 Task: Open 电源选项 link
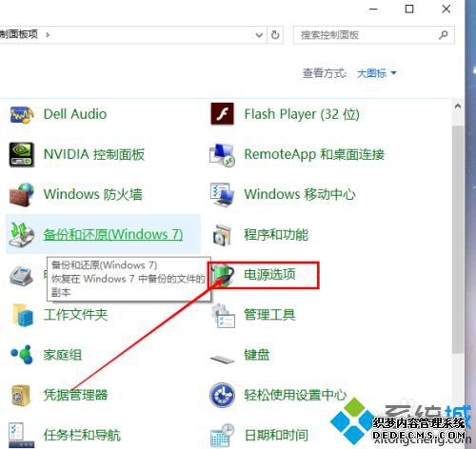(269, 275)
